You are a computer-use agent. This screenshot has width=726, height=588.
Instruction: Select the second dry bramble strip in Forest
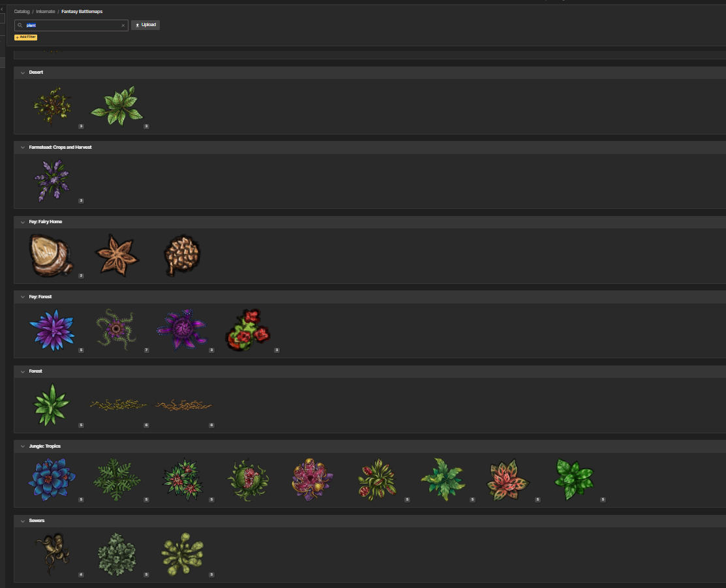click(x=184, y=405)
